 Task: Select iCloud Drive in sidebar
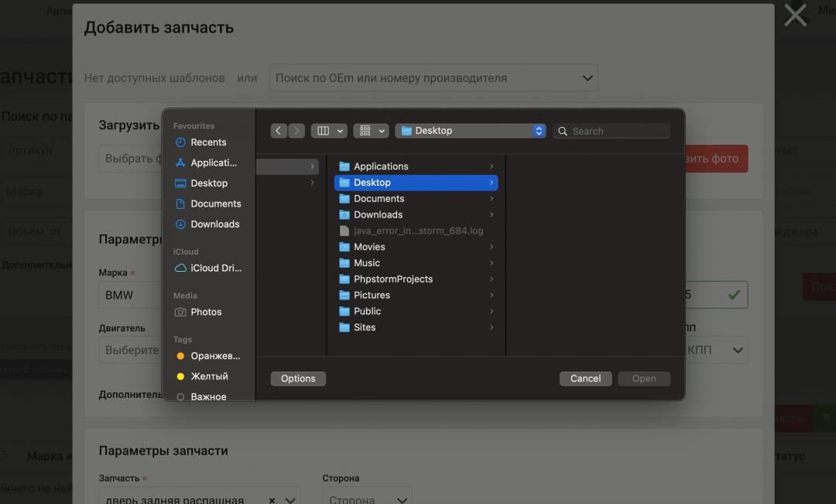pyautogui.click(x=216, y=268)
